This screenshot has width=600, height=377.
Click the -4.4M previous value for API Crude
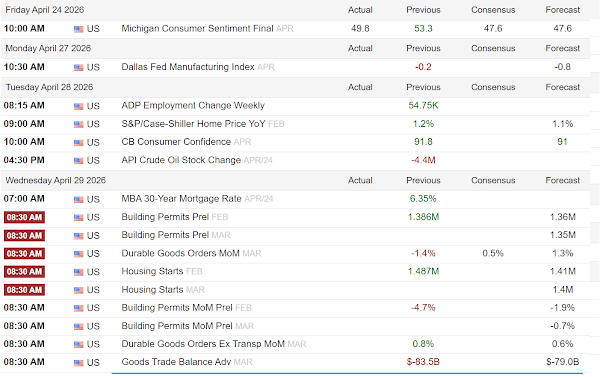pos(423,160)
